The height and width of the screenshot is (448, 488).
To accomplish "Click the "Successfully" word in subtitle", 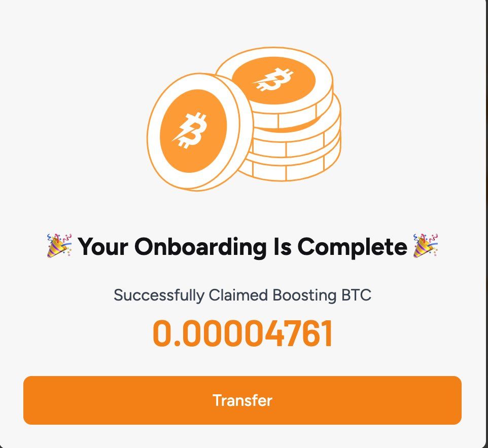I will (159, 295).
